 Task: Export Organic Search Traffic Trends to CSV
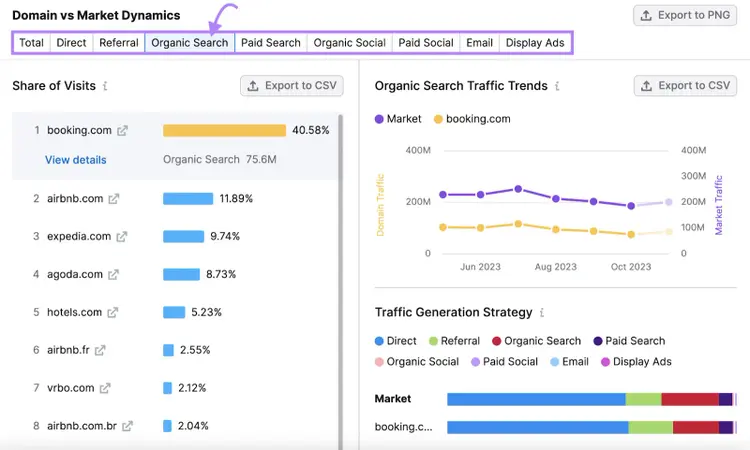pos(685,86)
